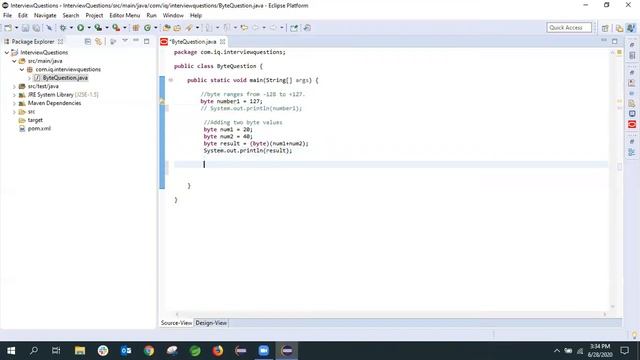Open Firefox from the taskbar
640x360 pixels.
coord(218,351)
